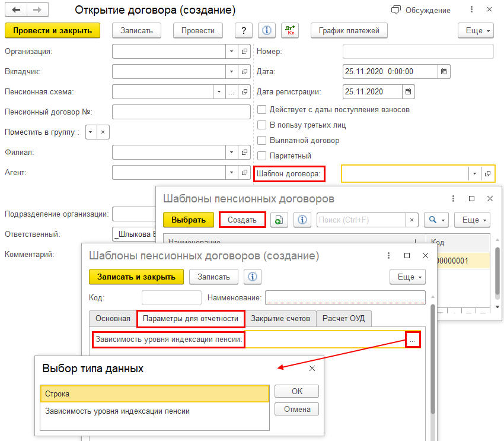Open the Расчет ОУД tab
The height and width of the screenshot is (441, 504).
pos(344,319)
